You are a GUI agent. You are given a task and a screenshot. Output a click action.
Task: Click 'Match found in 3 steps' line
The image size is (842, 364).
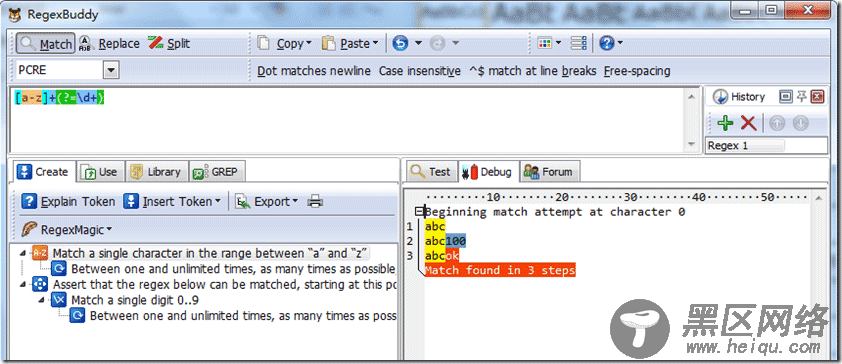tap(500, 270)
